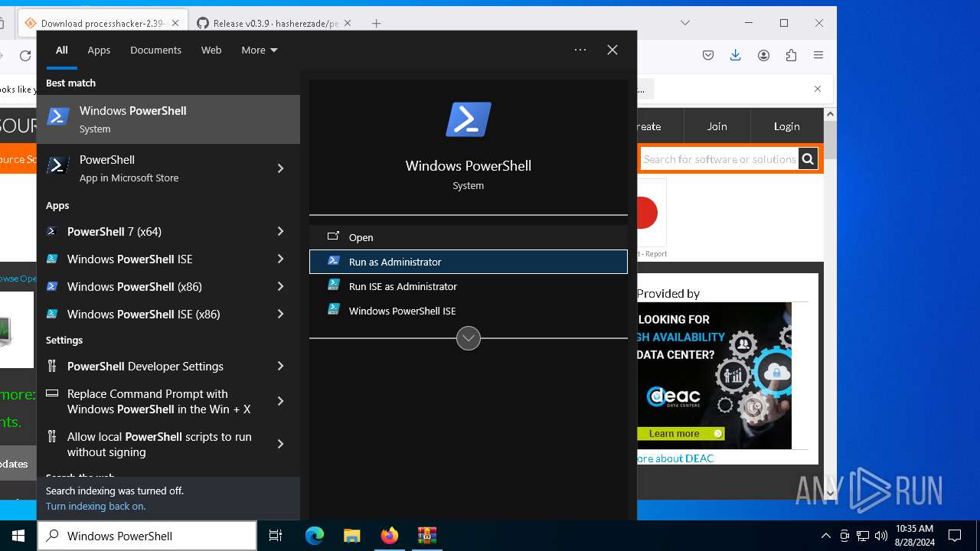Open volume control in system tray
The image size is (980, 551).
881,536
